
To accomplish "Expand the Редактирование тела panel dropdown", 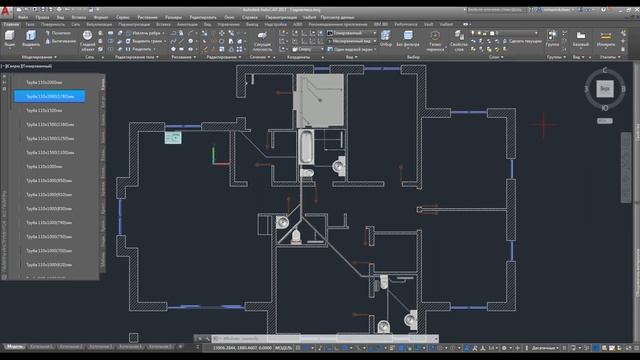I will pos(136,57).
